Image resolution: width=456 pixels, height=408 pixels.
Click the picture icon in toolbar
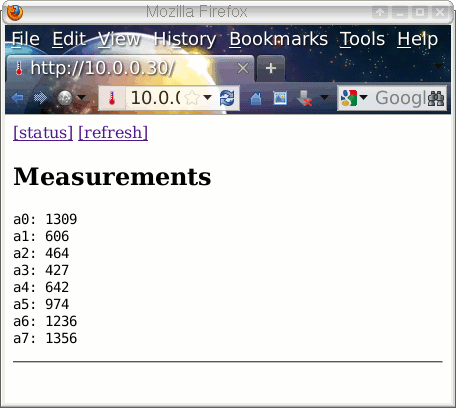(x=280, y=98)
